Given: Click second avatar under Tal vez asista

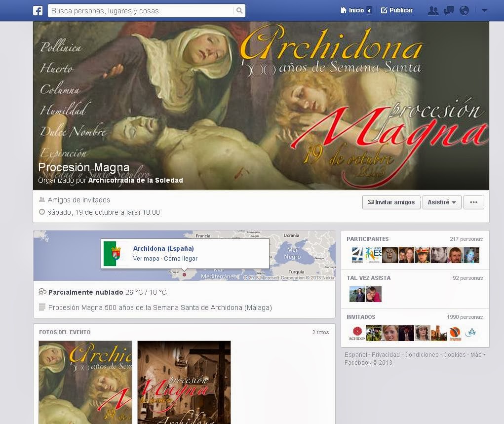Looking at the screenshot, I should [x=374, y=294].
